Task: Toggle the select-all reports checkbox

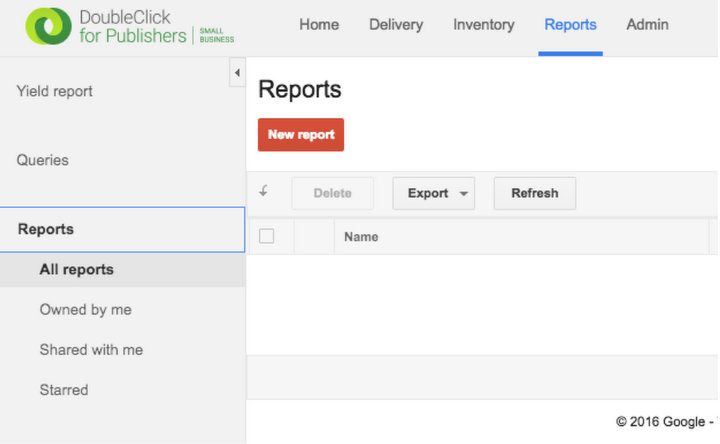Action: click(x=266, y=237)
